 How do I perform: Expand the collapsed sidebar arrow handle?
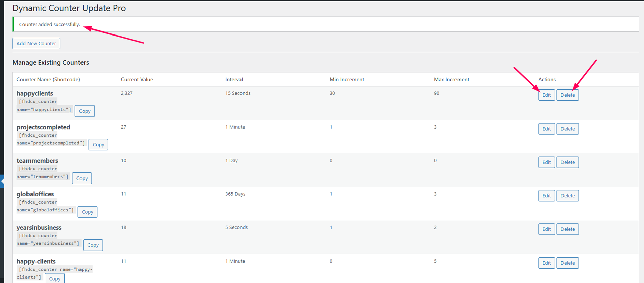coord(2,181)
